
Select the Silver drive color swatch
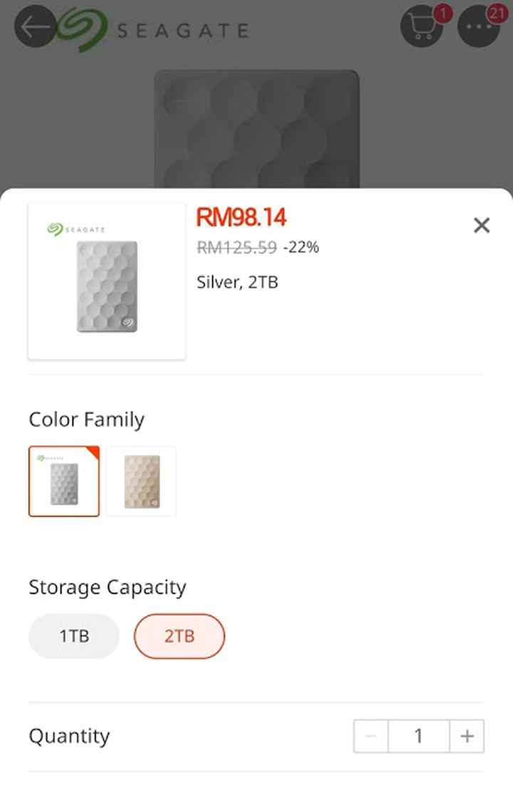pyautogui.click(x=63, y=480)
